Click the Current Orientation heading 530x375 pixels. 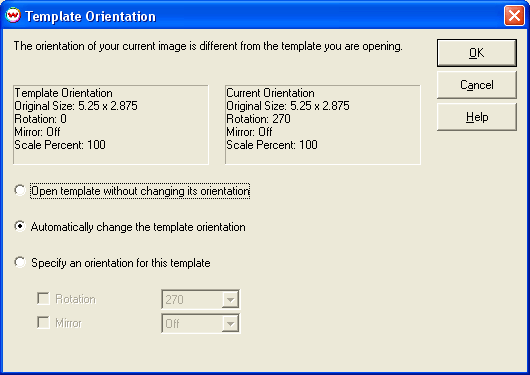[x=270, y=93]
